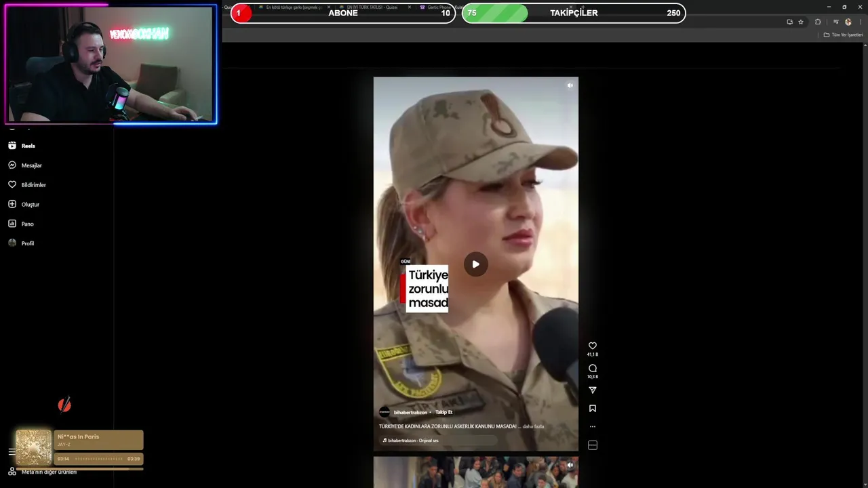868x488 pixels.
Task: Bookmark this page with the star icon
Action: coord(801,22)
